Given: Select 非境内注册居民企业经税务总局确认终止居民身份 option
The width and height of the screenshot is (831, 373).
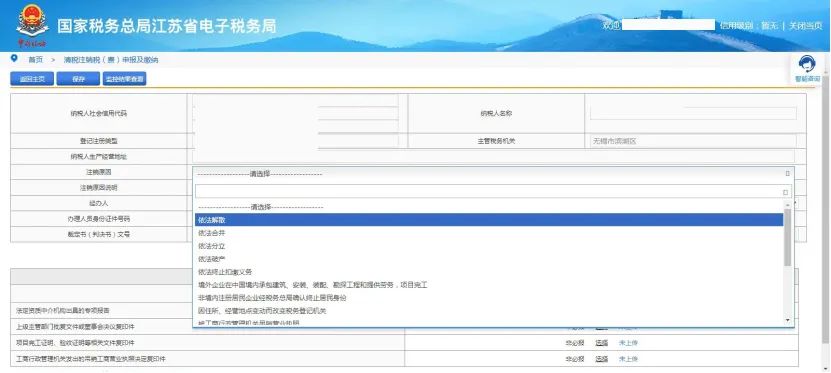Looking at the screenshot, I should point(489,298).
